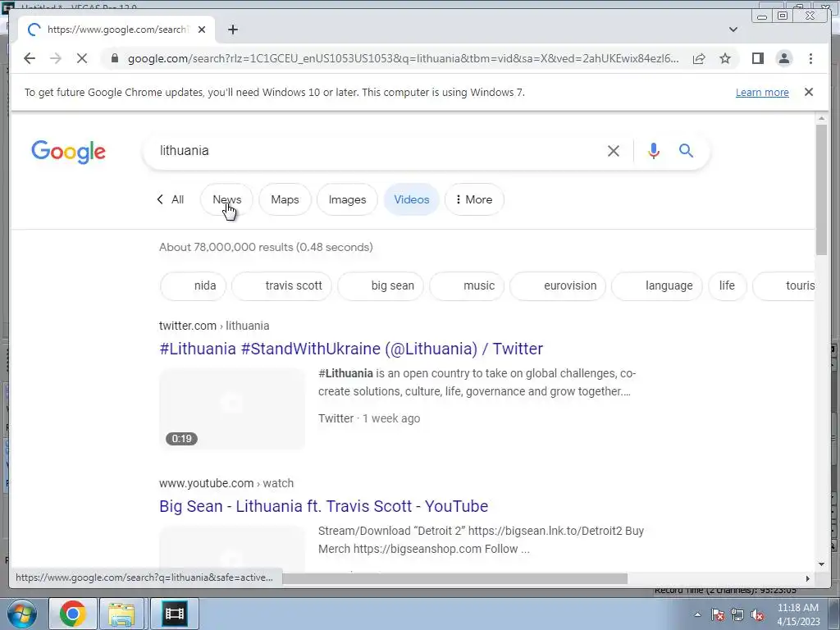Image resolution: width=840 pixels, height=630 pixels.
Task: Switch to the Maps tab
Action: (x=285, y=200)
